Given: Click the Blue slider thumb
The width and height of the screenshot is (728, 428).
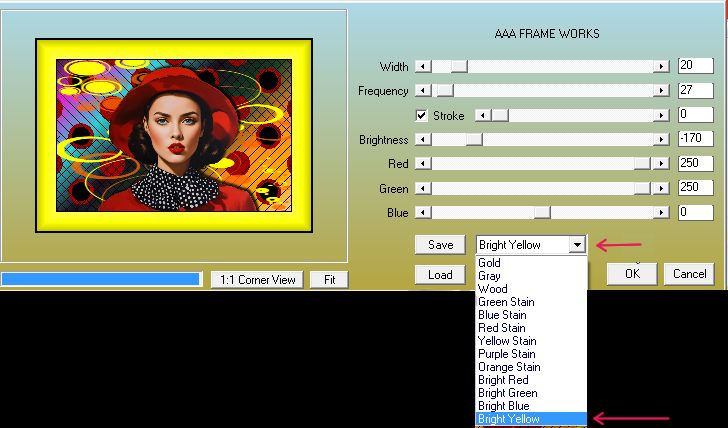Looking at the screenshot, I should point(542,213).
